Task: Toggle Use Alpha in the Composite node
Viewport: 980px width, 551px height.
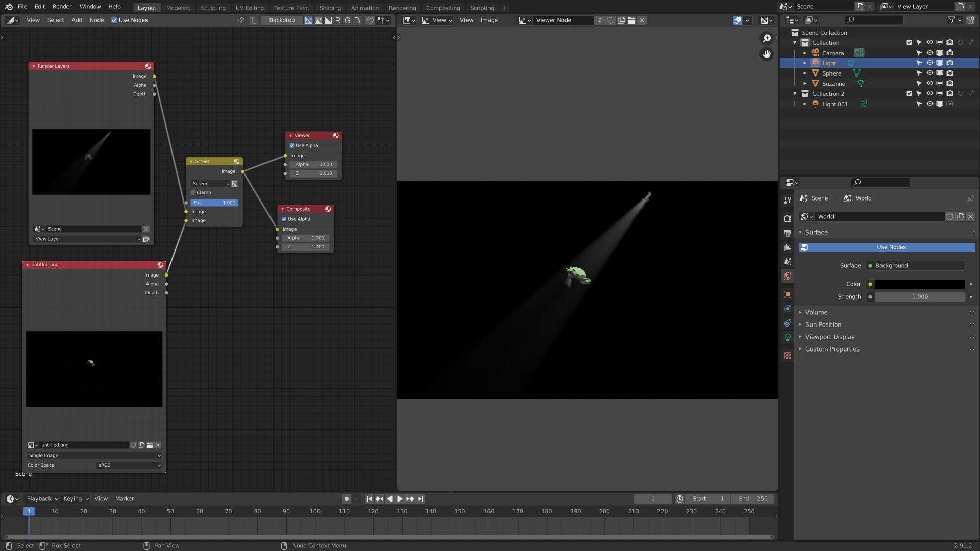Action: pyautogui.click(x=284, y=219)
